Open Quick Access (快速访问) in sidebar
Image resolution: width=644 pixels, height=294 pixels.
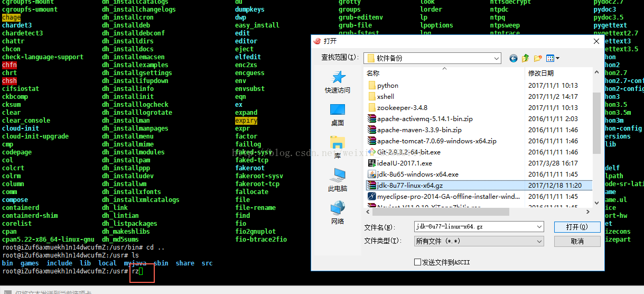pos(338,82)
